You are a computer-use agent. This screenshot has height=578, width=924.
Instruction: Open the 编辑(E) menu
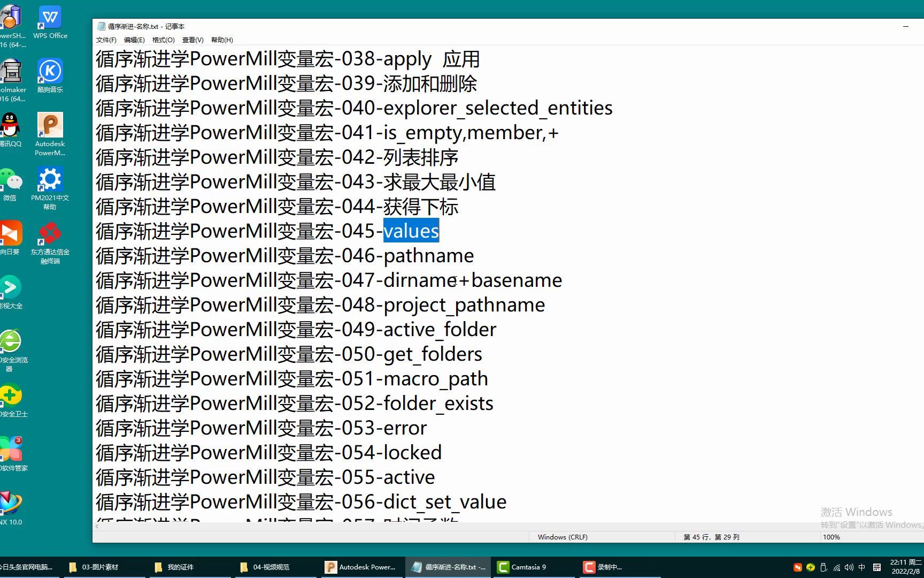pos(134,40)
